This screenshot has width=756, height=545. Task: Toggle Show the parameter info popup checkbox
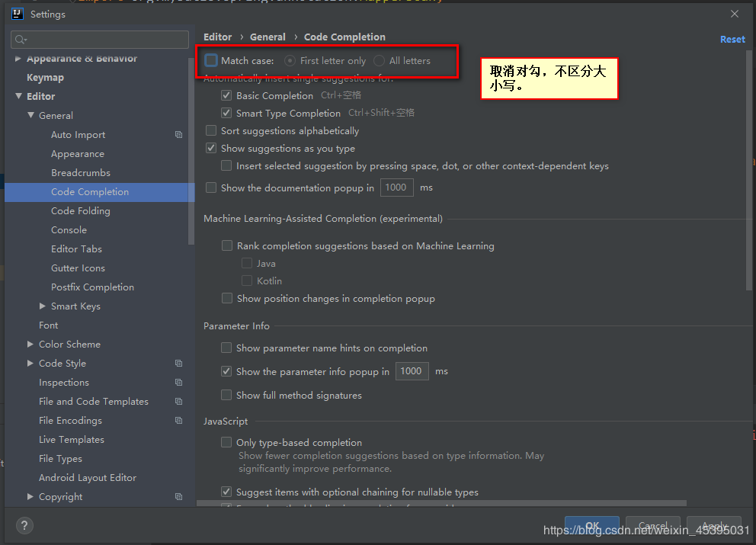(226, 371)
